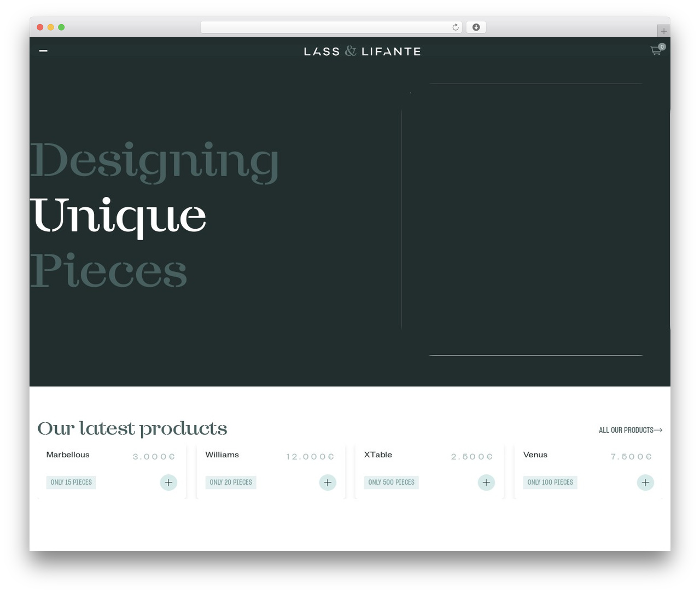The image size is (700, 593).
Task: Click the 12.000€ price
Action: [x=310, y=457]
